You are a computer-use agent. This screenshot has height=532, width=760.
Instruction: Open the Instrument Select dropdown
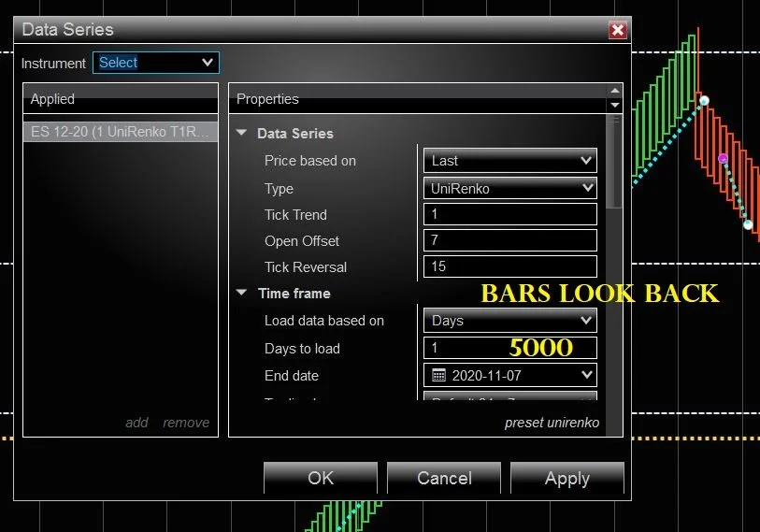tap(155, 63)
